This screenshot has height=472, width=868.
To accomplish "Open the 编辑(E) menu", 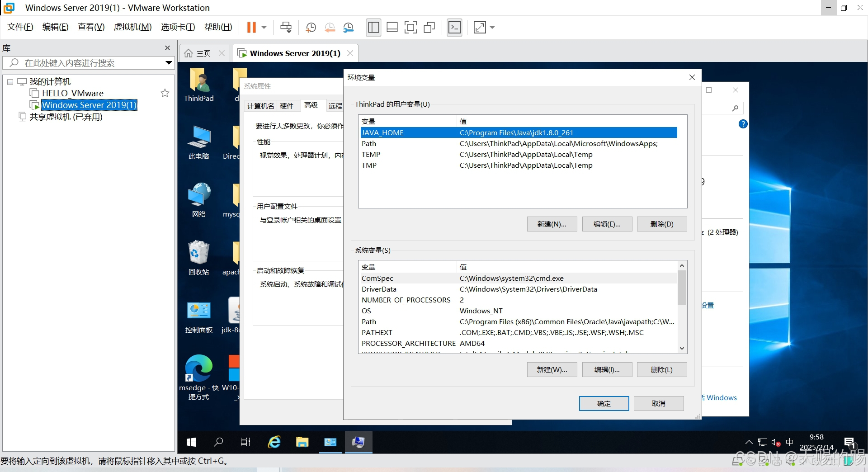I will click(x=55, y=27).
